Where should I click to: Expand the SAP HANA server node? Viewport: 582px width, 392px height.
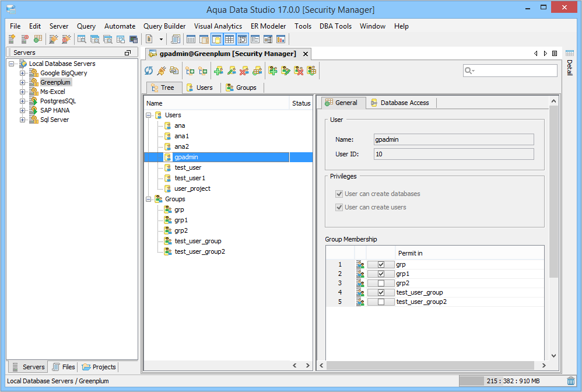[x=23, y=110]
